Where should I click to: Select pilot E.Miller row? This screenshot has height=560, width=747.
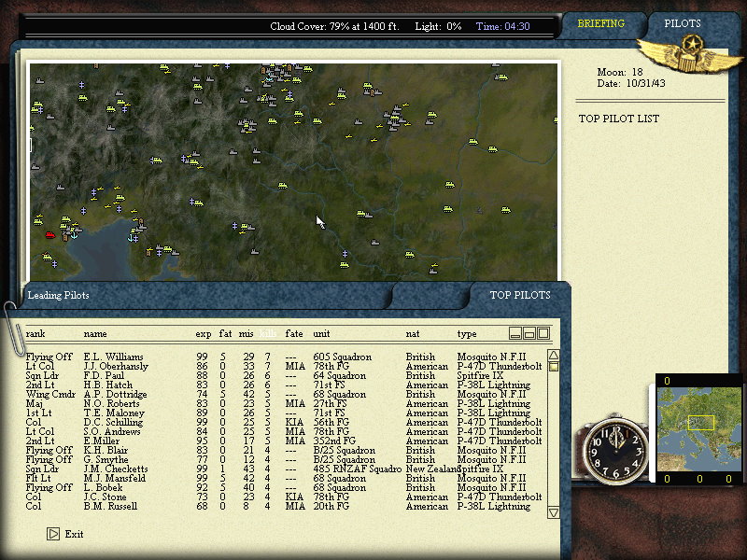pos(284,441)
